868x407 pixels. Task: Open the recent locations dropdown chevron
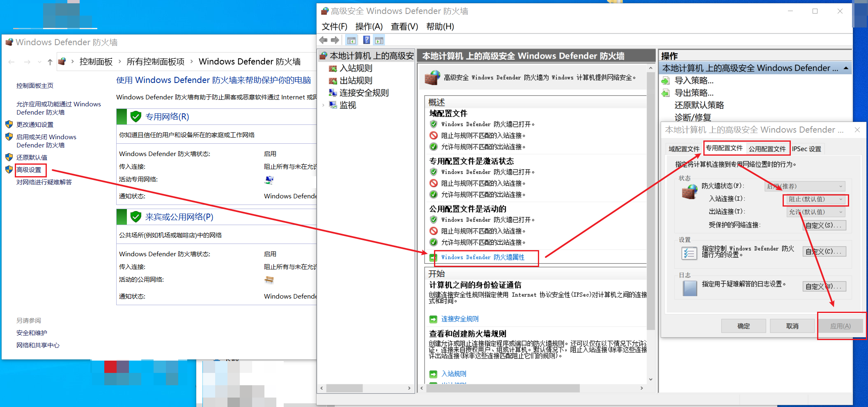pyautogui.click(x=39, y=62)
